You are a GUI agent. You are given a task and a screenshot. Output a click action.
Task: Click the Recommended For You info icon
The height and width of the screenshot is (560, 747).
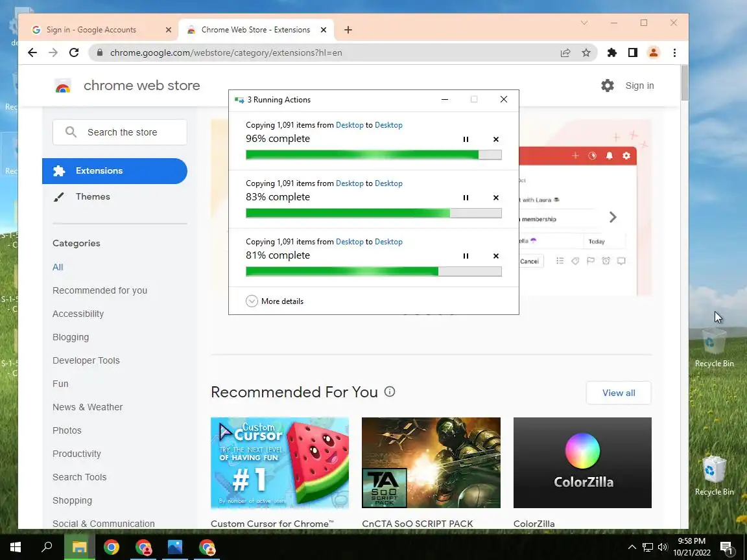pyautogui.click(x=390, y=391)
